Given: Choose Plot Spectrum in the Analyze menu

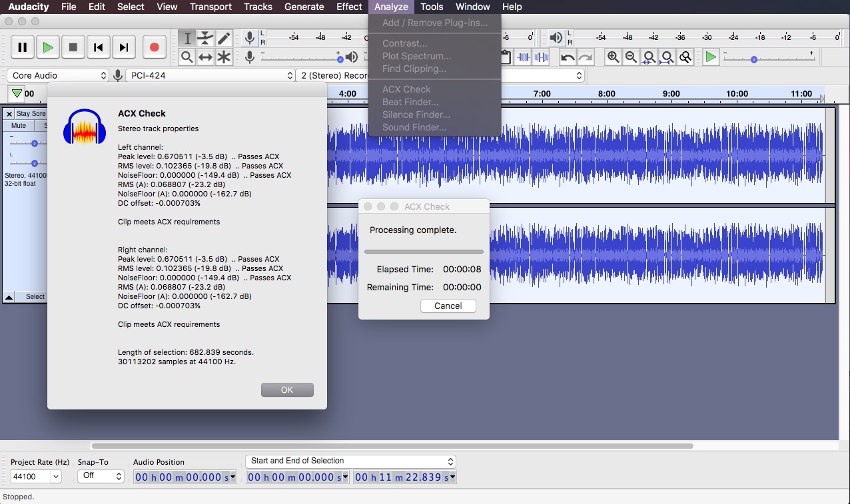Looking at the screenshot, I should point(434,56).
